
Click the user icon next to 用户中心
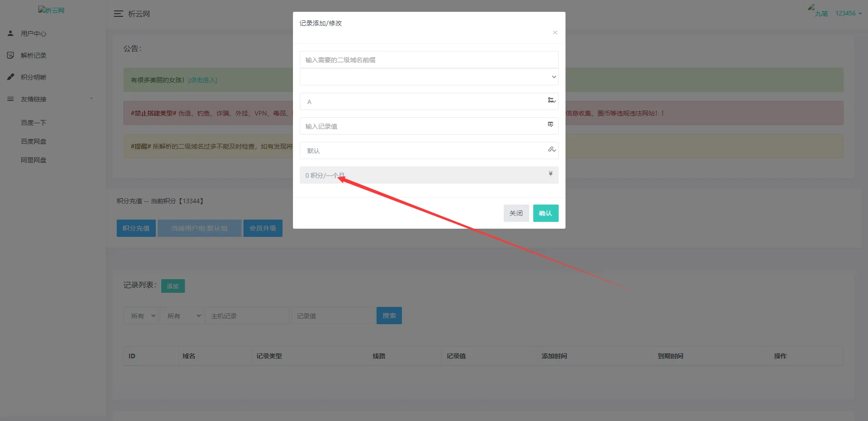point(10,33)
